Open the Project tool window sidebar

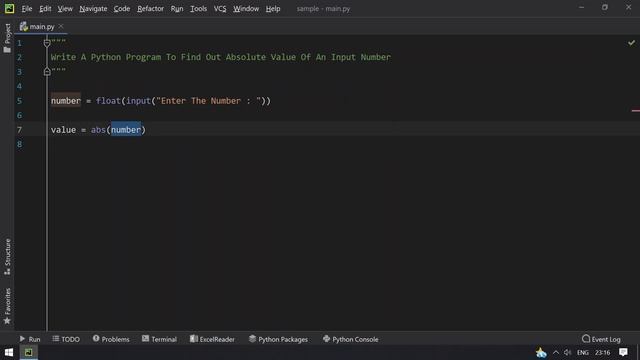tap(7, 38)
